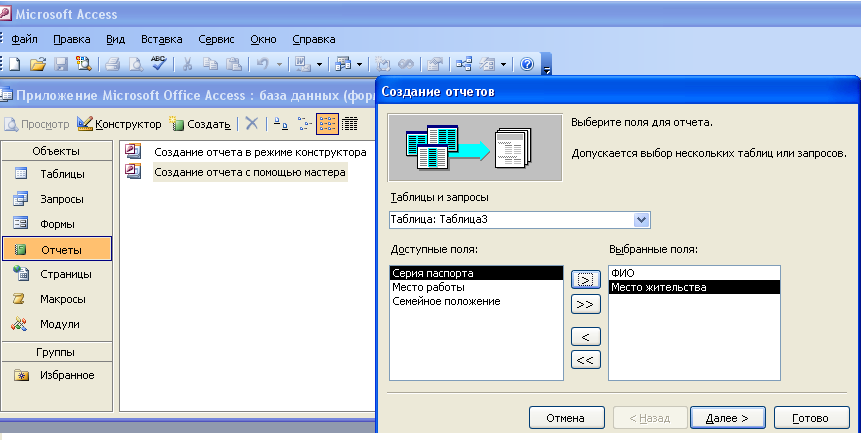Click the Copy toolbar icon
This screenshot has width=861, height=440.
[210, 64]
